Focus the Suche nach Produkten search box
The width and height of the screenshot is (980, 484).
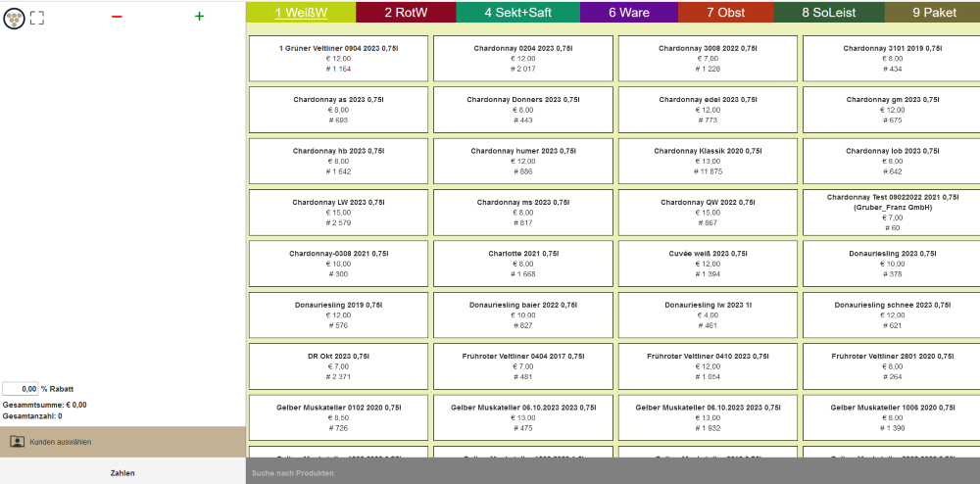612,473
